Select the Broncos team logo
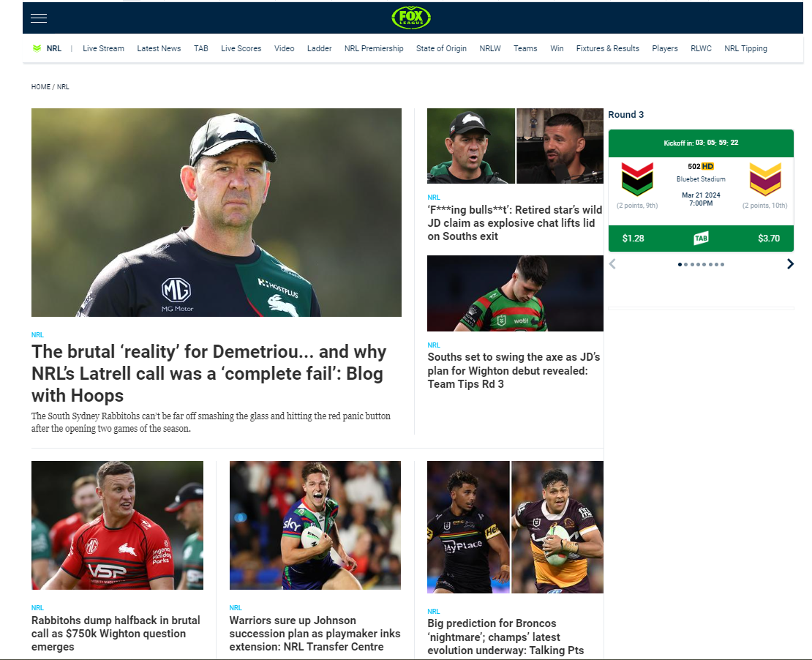The image size is (812, 660). point(765,179)
